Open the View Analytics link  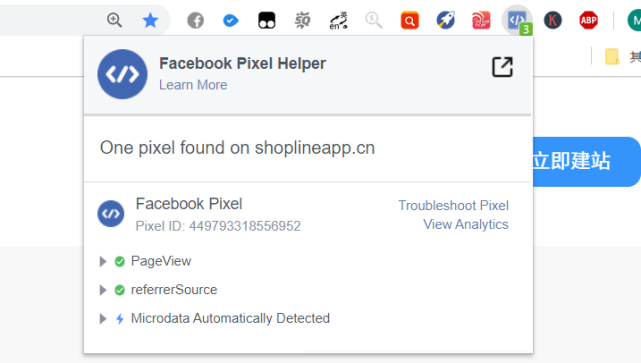pos(466,224)
